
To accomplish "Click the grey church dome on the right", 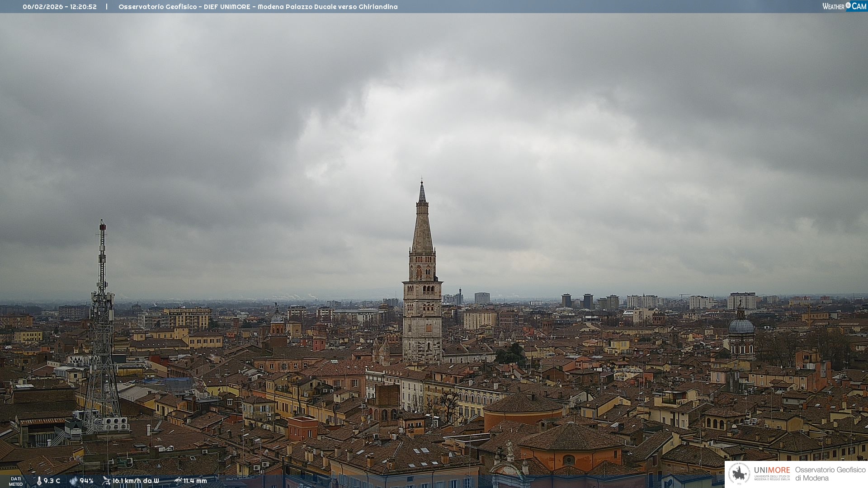I will 741,326.
